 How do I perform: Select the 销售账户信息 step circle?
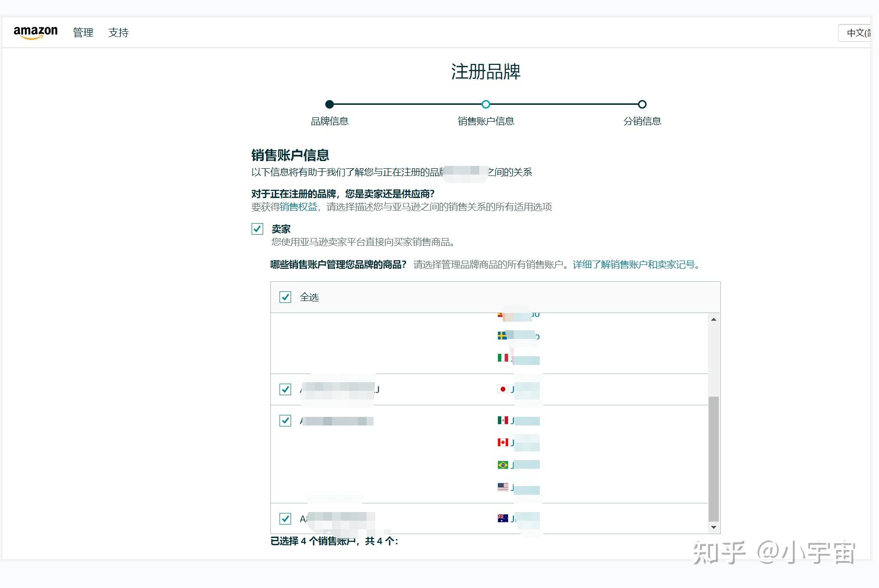point(486,104)
